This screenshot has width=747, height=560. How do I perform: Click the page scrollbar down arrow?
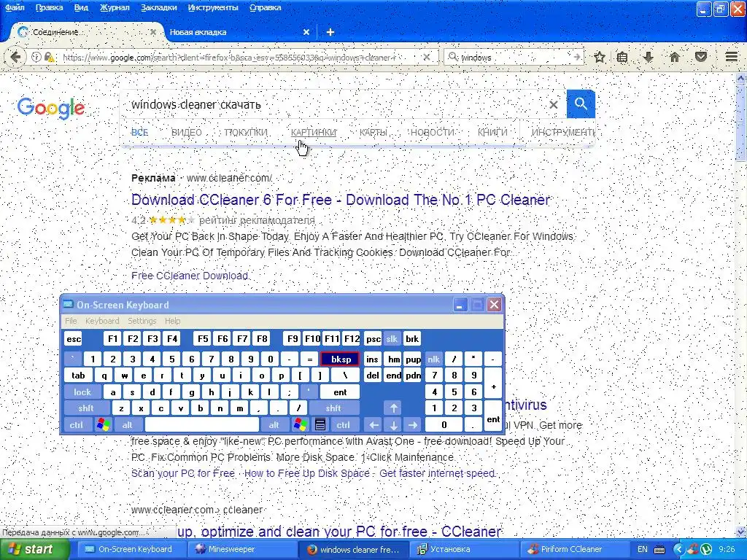pos(741,532)
